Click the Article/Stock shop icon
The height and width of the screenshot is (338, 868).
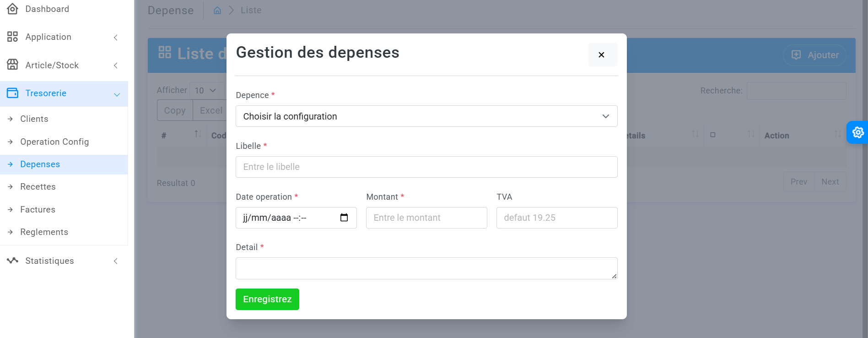click(12, 65)
